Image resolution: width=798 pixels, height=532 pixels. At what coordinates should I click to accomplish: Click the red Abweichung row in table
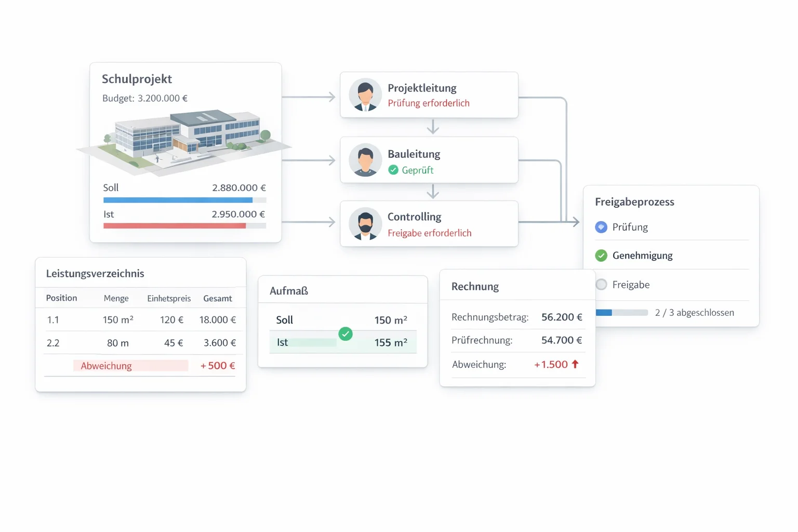point(130,366)
